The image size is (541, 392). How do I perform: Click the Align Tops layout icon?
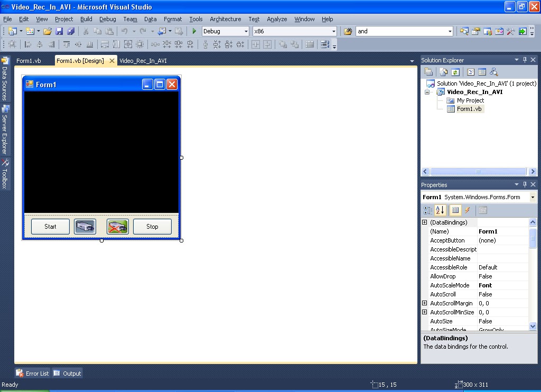(66, 44)
